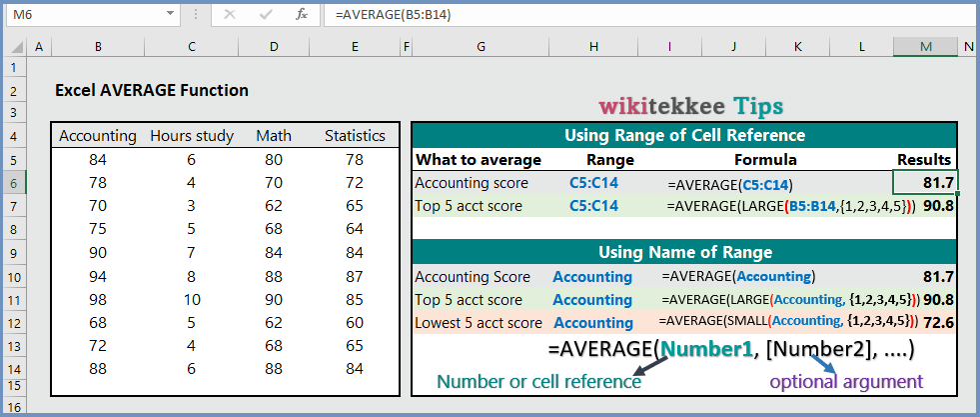Click the Enter checkmark icon in formula bar
Image resolution: width=980 pixels, height=417 pixels.
[x=266, y=14]
